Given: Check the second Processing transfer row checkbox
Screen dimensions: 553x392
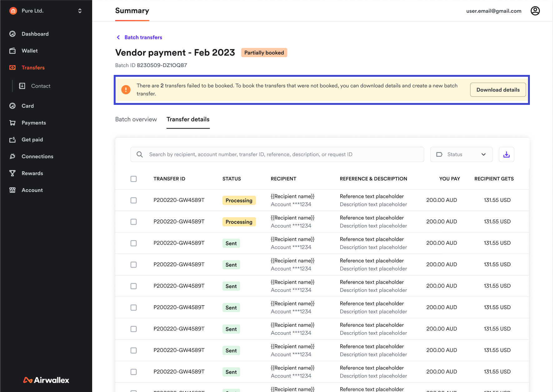Looking at the screenshot, I should click(x=134, y=222).
